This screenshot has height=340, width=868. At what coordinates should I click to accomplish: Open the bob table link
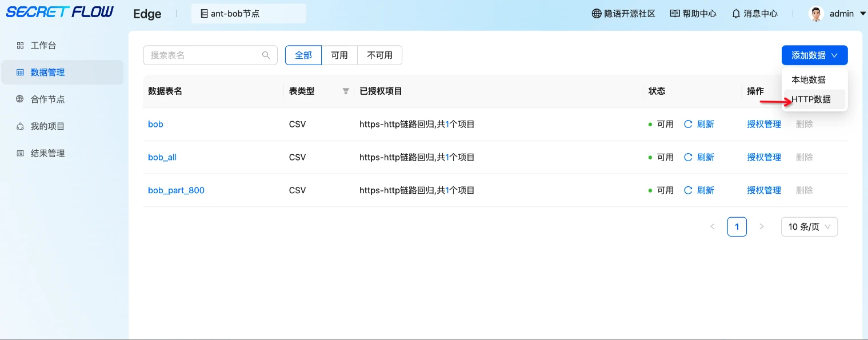coord(155,124)
